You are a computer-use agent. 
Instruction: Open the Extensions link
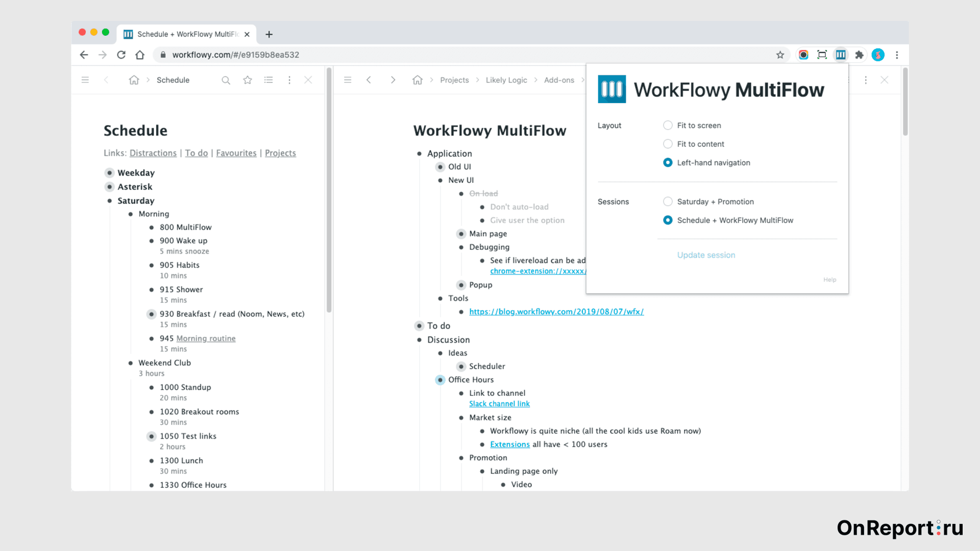click(510, 444)
